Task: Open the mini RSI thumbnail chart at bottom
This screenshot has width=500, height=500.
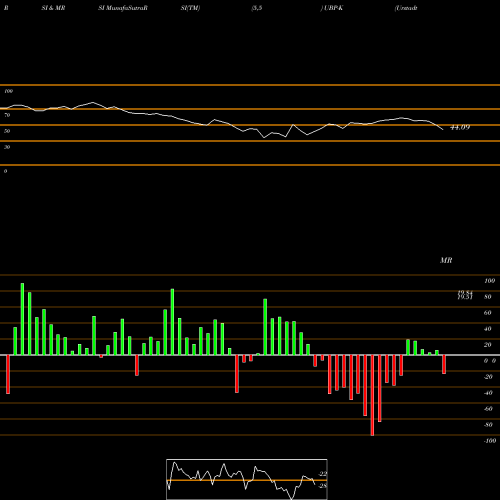Action: pos(247,479)
